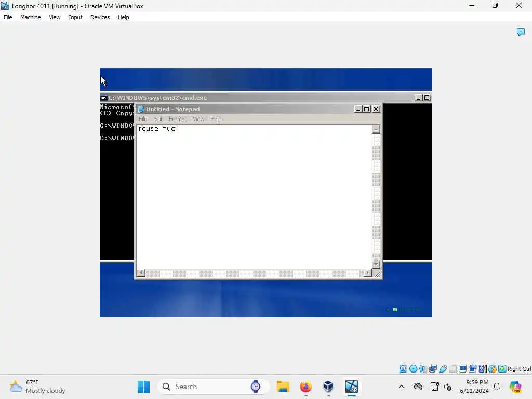Open the VirtualBox View menu
Image resolution: width=532 pixels, height=399 pixels.
55,17
